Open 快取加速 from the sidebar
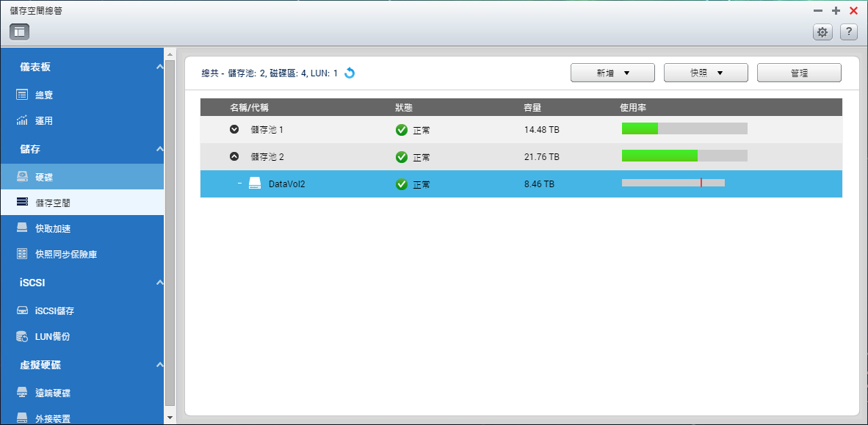 pyautogui.click(x=53, y=228)
